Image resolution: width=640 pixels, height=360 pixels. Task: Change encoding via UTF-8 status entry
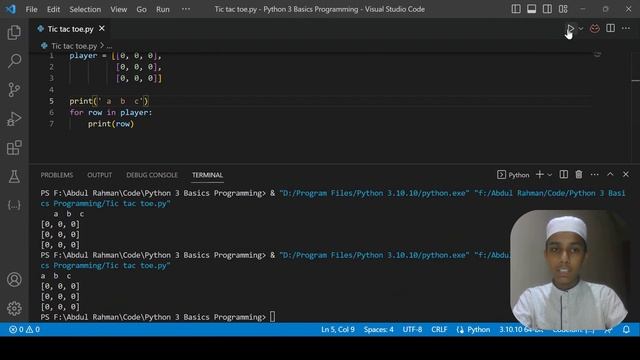[412, 329]
